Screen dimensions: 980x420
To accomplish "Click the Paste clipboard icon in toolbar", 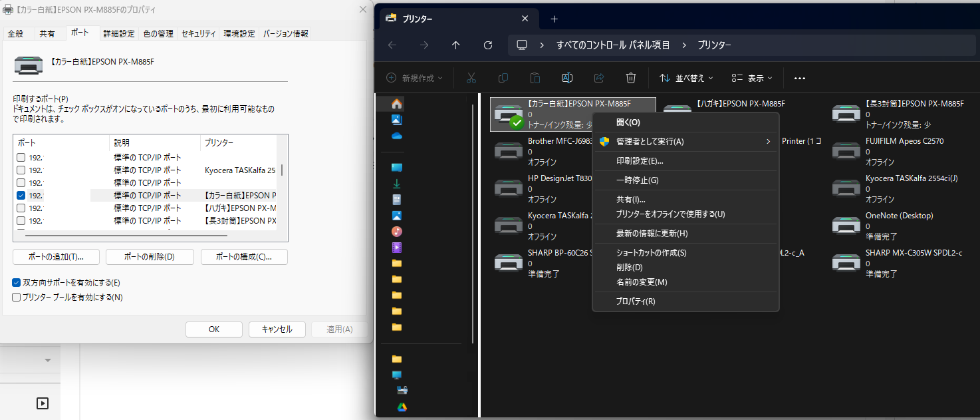I will click(x=535, y=78).
